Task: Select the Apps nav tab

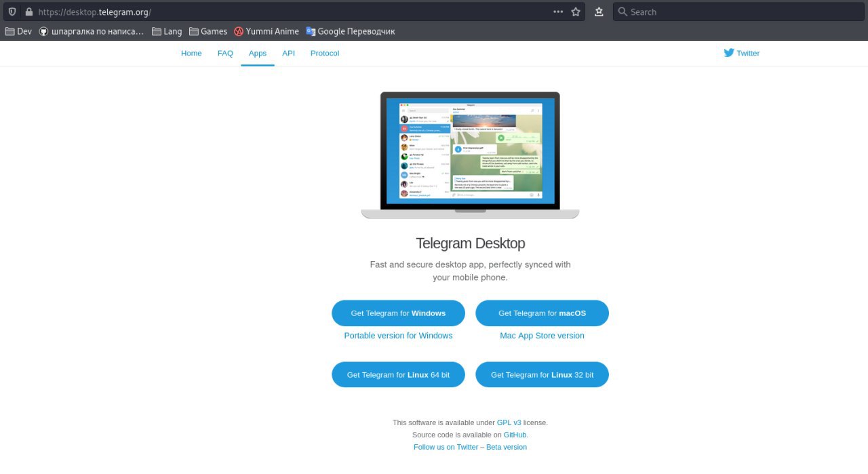Action: tap(258, 53)
